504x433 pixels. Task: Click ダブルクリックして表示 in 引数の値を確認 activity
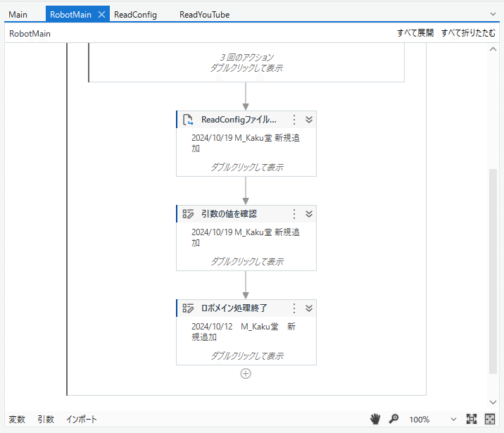coord(247,262)
